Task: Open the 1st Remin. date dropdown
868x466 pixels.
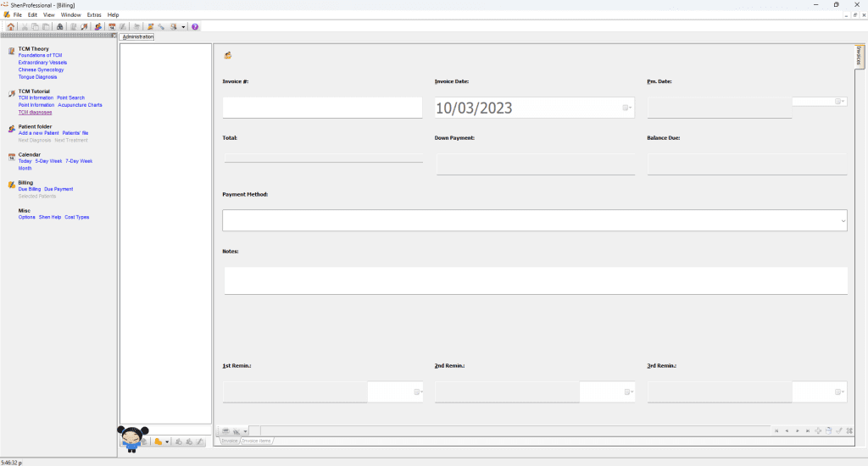Action: coord(417,392)
